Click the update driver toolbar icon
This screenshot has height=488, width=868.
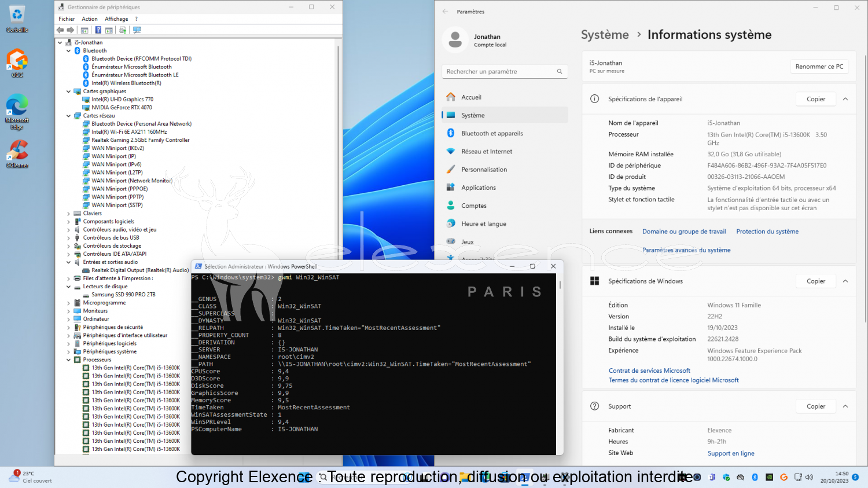click(123, 30)
